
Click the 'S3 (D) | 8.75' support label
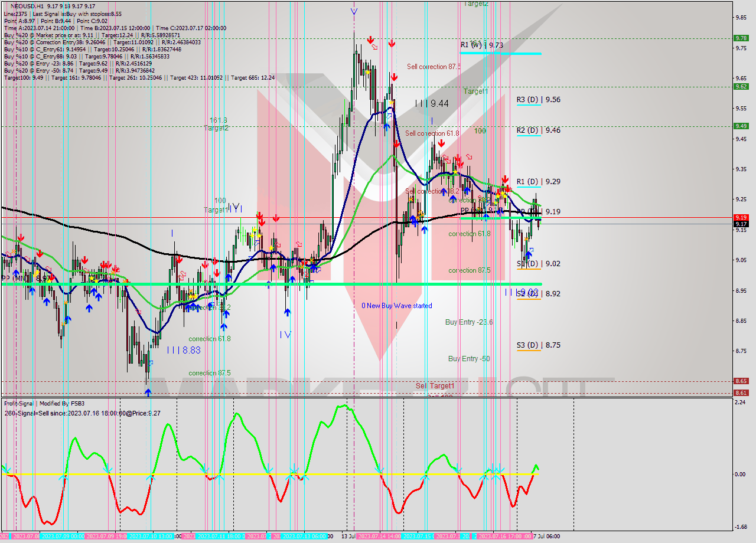[x=538, y=345]
